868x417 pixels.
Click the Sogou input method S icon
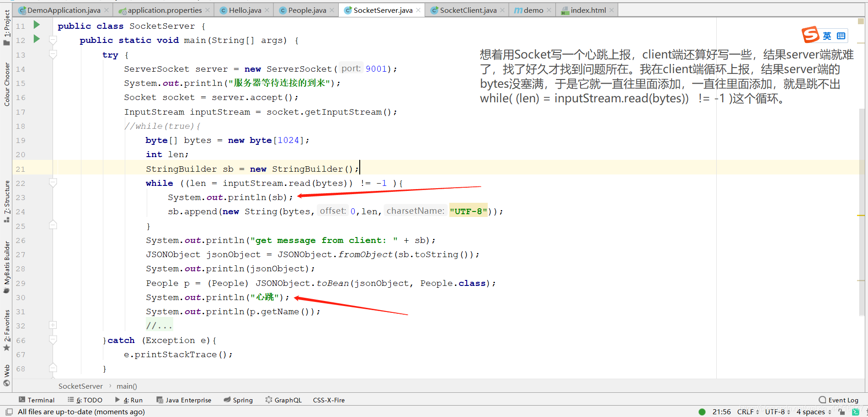pyautogui.click(x=810, y=35)
